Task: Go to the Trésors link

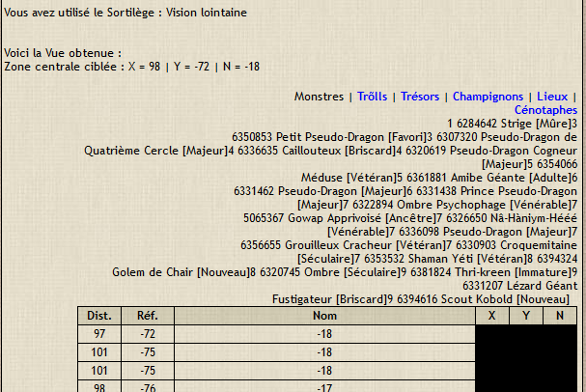Action: (421, 97)
